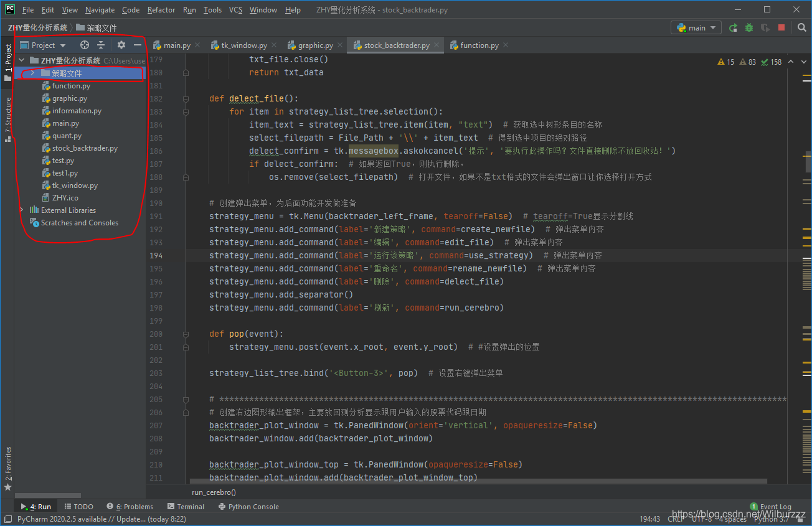Screen dimensions: 812x526
Task: Fold the delect_file function at line 182
Action: tap(186, 98)
